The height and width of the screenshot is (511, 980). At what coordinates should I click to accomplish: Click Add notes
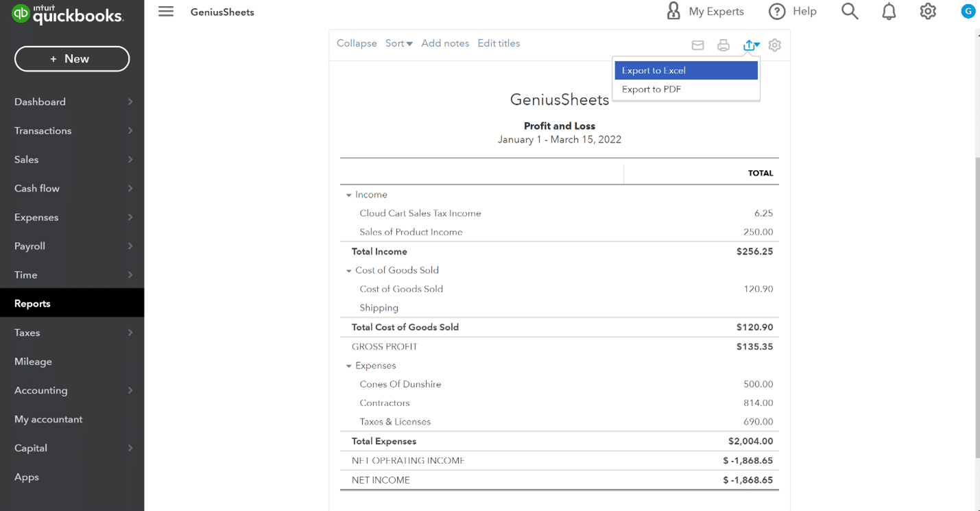pos(445,43)
